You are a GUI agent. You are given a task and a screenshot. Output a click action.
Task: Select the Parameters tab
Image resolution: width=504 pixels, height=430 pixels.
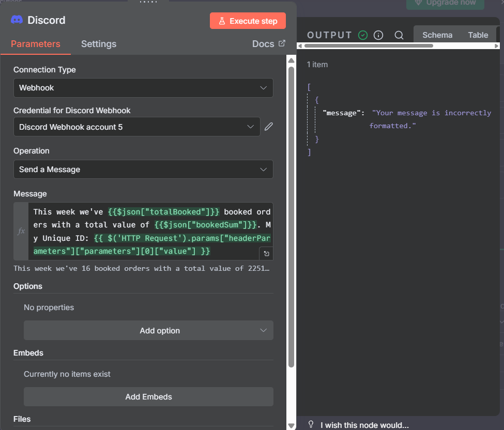click(x=36, y=44)
